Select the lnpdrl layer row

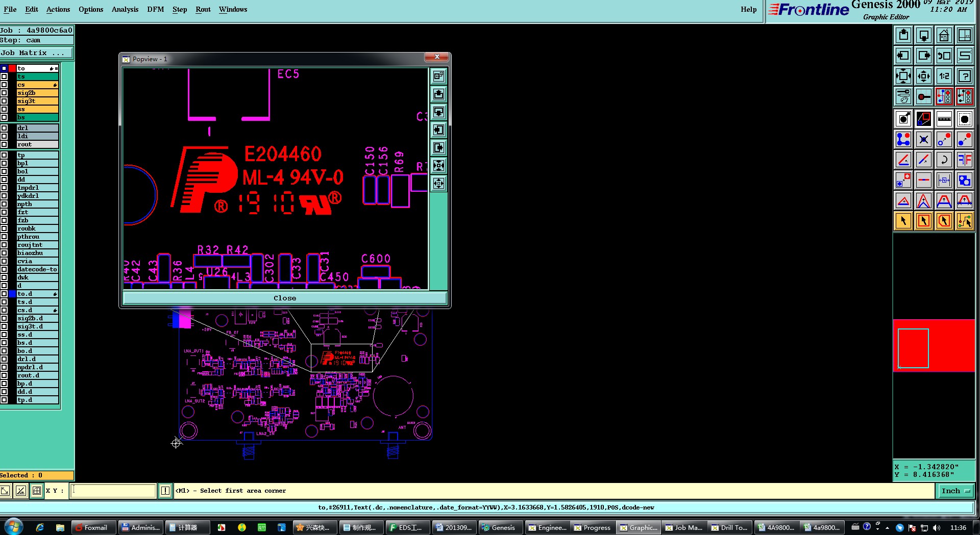click(37, 188)
